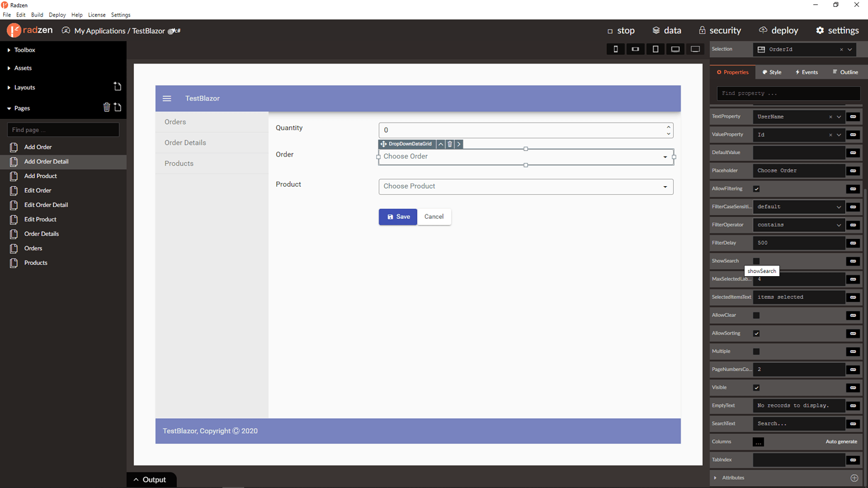Open the data section
868x488 pixels.
667,30
